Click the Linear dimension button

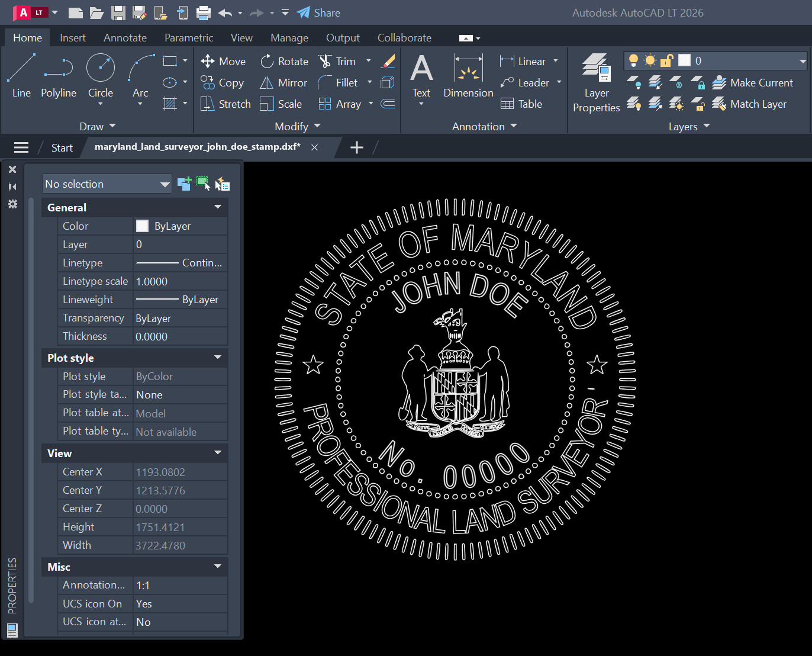(x=523, y=62)
